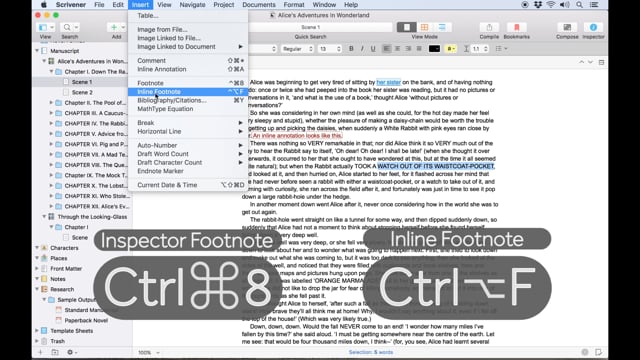The image size is (640, 360).
Task: Center align text
Action: click(x=397, y=49)
